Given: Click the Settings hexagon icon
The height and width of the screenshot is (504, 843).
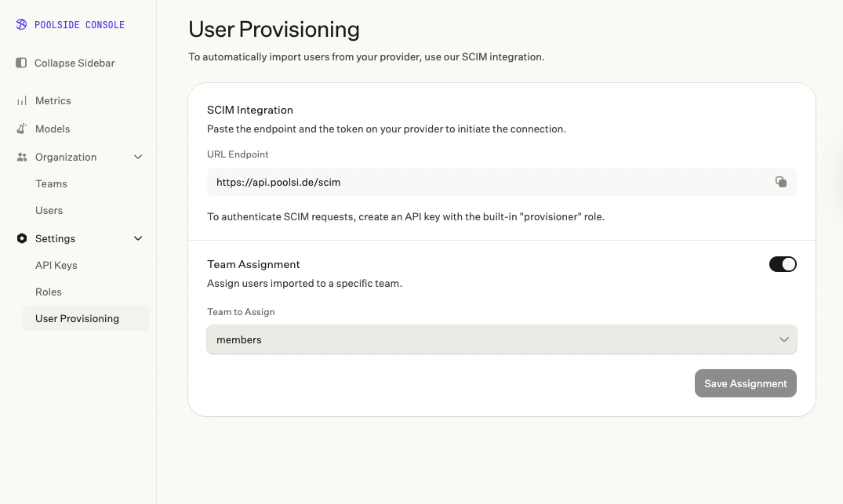Looking at the screenshot, I should click(21, 238).
